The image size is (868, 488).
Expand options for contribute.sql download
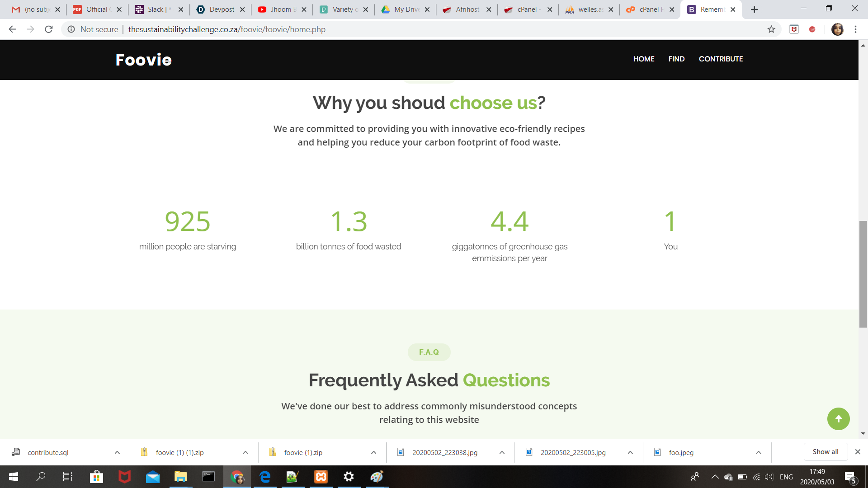[x=117, y=452]
